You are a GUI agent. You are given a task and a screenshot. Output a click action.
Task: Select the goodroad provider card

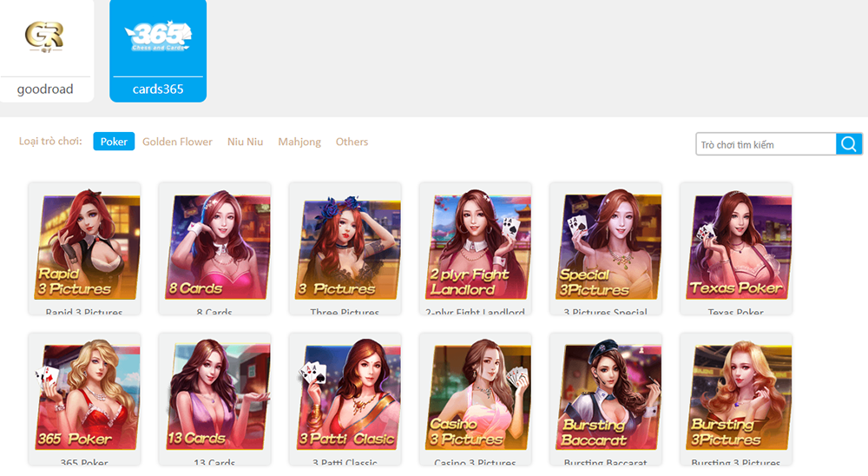point(47,51)
